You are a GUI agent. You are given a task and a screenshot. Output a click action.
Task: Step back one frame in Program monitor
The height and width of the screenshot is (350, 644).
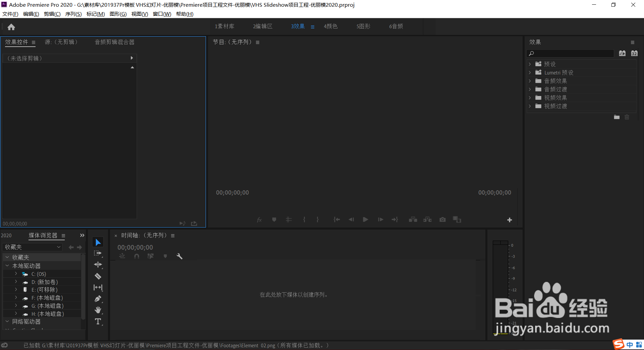351,219
